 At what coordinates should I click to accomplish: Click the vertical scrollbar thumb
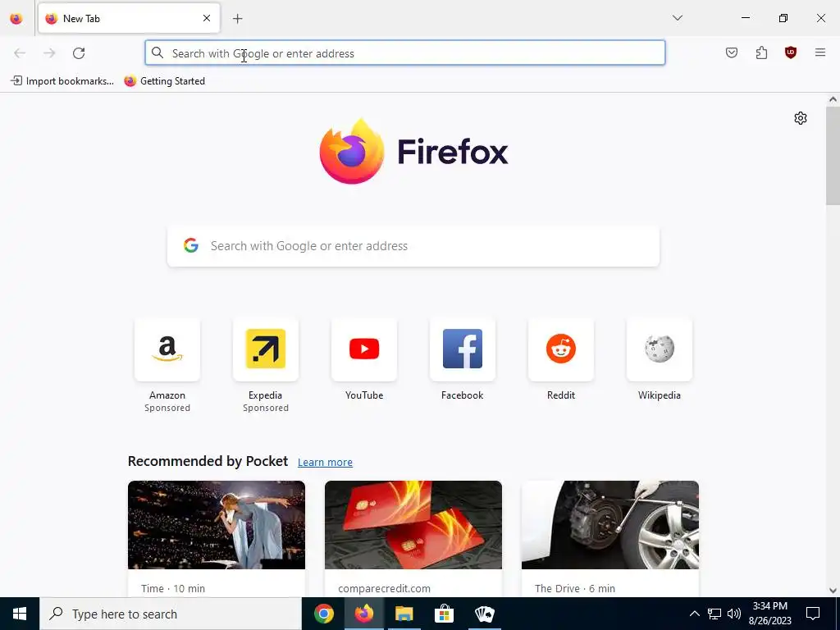833,155
